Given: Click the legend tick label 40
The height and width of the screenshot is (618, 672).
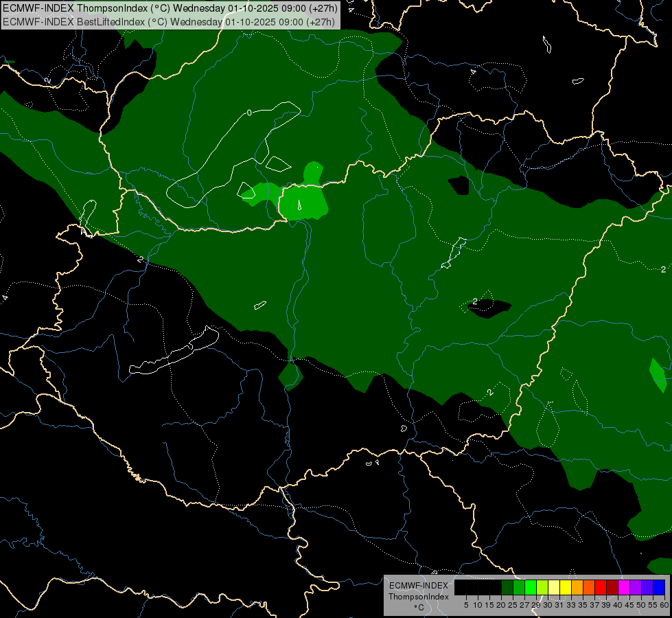Looking at the screenshot, I should tap(618, 605).
